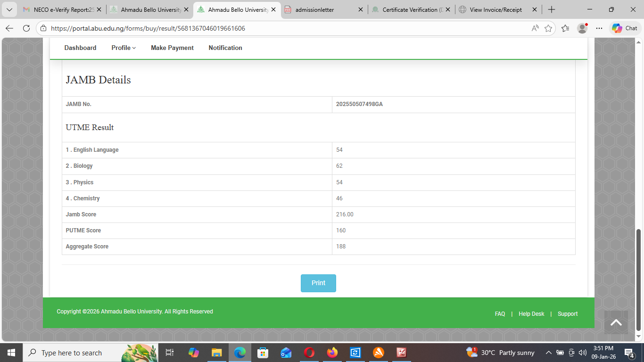Open browser profile avatar icon

[x=582, y=28]
